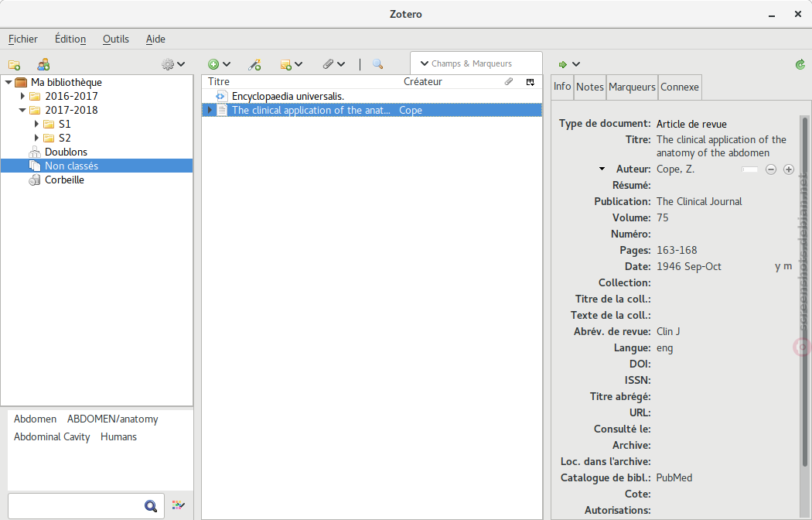Click the new group icon
This screenshot has height=520, width=812.
click(43, 65)
